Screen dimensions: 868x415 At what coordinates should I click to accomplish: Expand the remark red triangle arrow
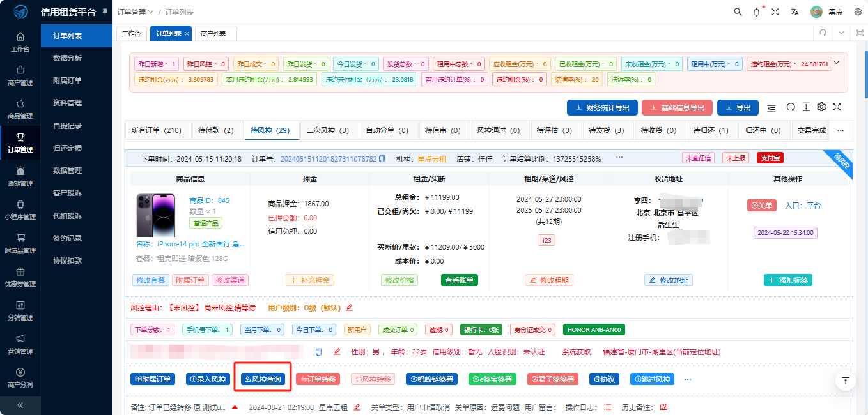pyautogui.click(x=235, y=407)
